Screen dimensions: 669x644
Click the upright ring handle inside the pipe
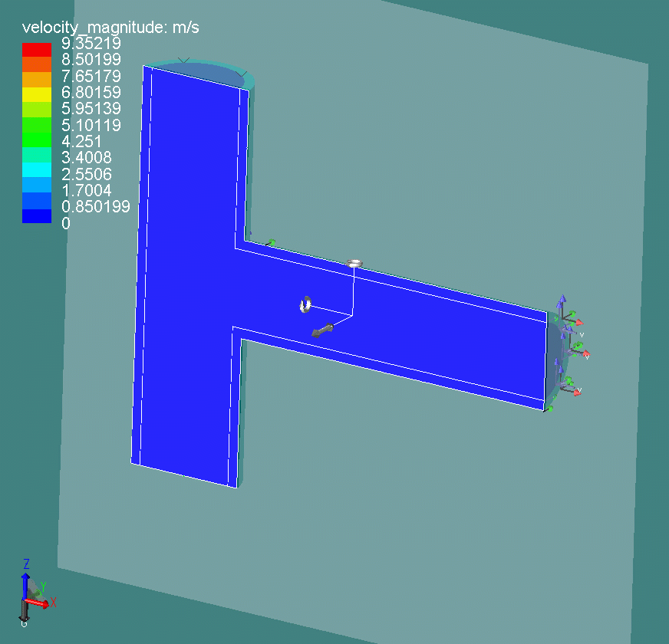(305, 304)
